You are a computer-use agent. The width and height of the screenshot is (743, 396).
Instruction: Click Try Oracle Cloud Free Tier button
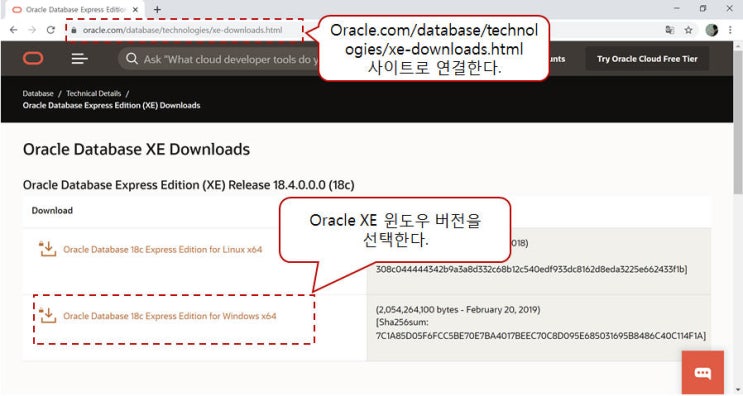click(x=647, y=59)
